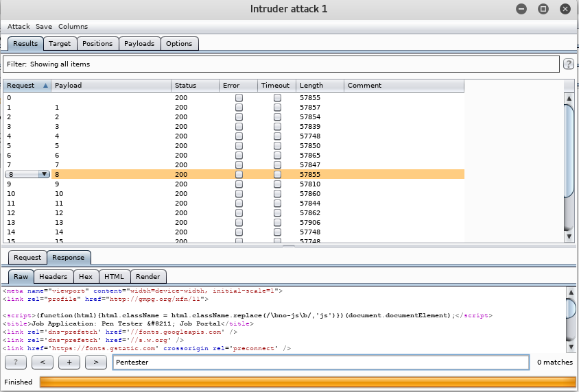Tick the Error checkbox for request 3

pyautogui.click(x=239, y=127)
